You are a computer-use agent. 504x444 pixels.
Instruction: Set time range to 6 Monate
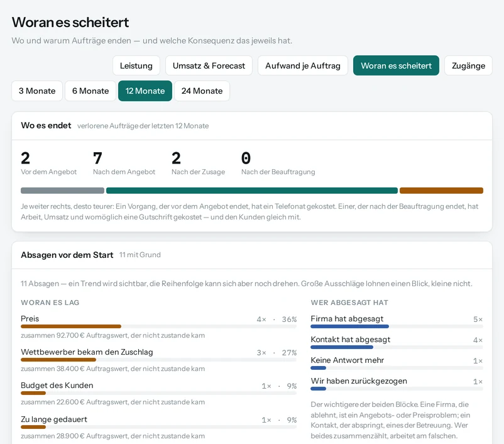pyautogui.click(x=90, y=91)
